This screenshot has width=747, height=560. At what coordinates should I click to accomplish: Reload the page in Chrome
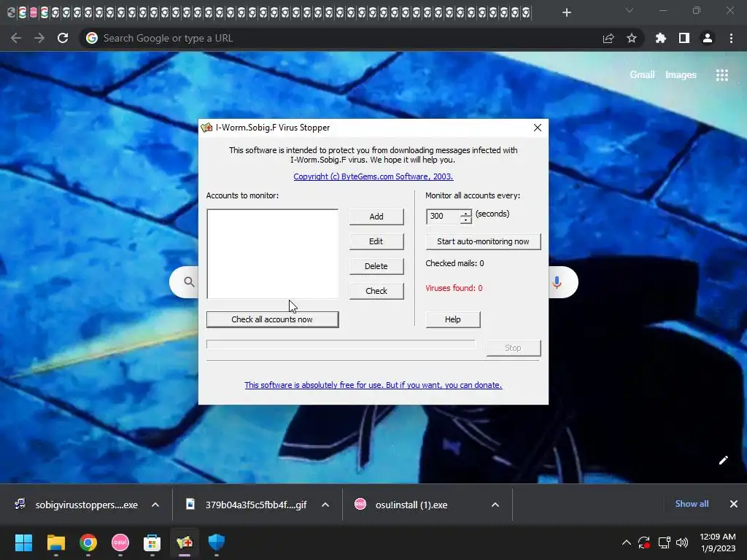coord(63,38)
